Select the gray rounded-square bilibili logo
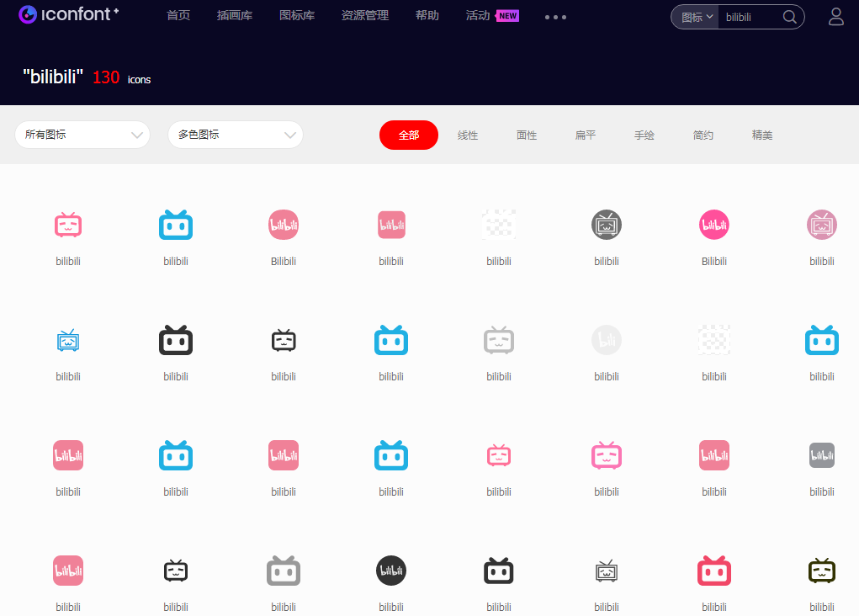 tap(822, 455)
